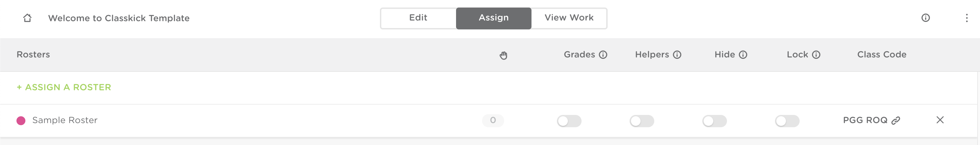Open the three-dot more options menu

pyautogui.click(x=966, y=18)
